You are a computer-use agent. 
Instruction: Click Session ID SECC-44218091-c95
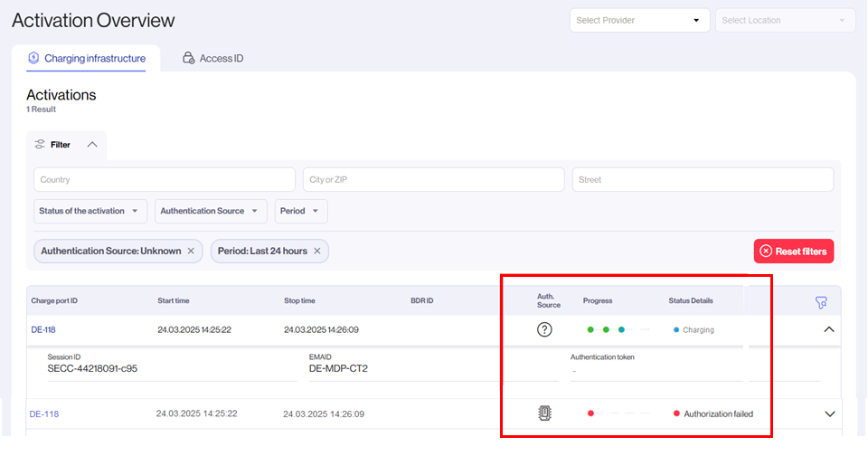tap(92, 368)
